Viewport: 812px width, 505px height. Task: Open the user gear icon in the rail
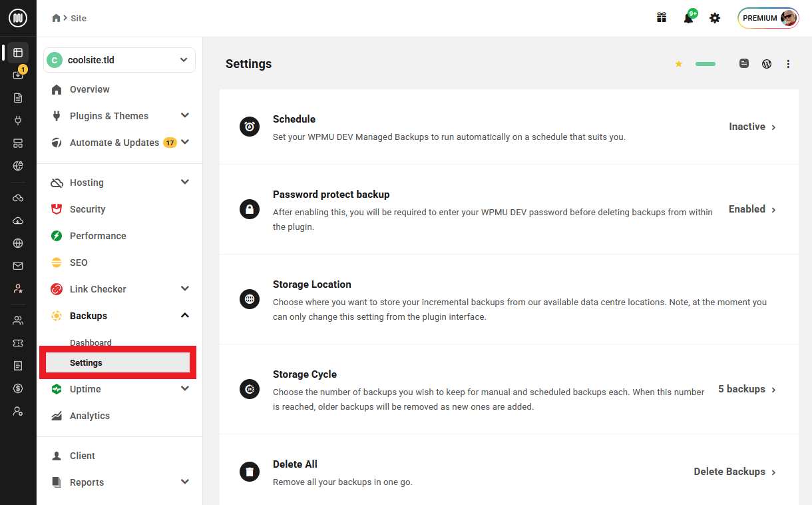pos(18,411)
